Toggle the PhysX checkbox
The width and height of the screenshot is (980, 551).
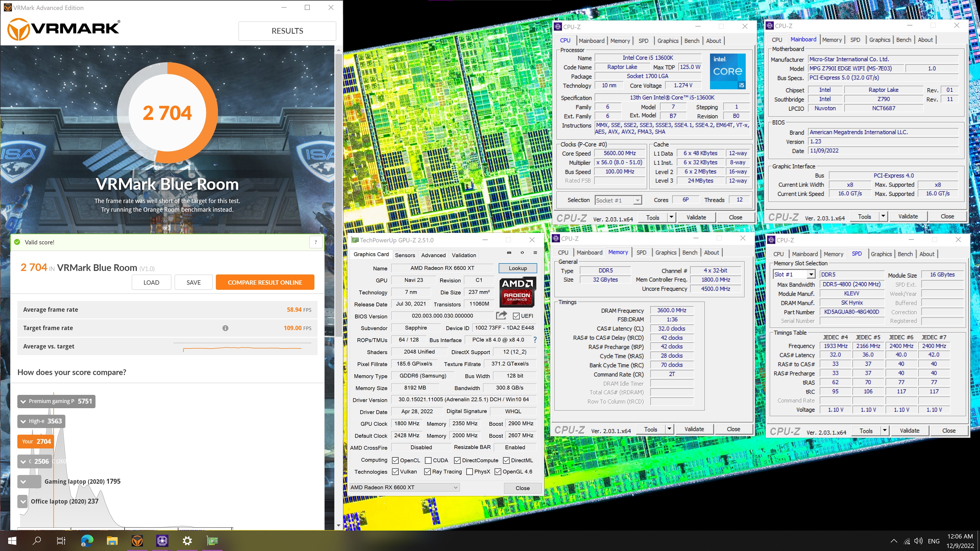[470, 471]
